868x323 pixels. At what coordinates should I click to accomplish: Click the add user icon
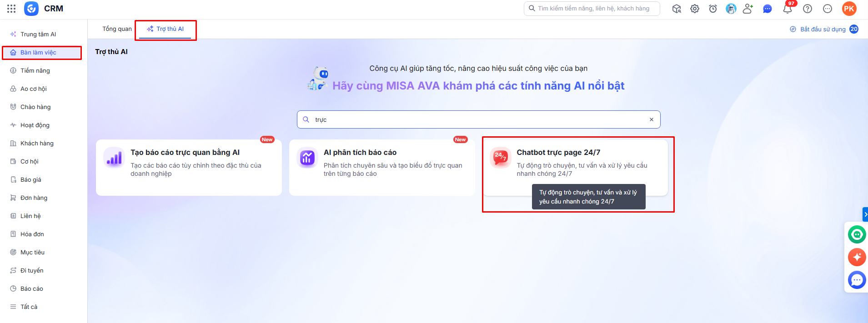point(748,9)
